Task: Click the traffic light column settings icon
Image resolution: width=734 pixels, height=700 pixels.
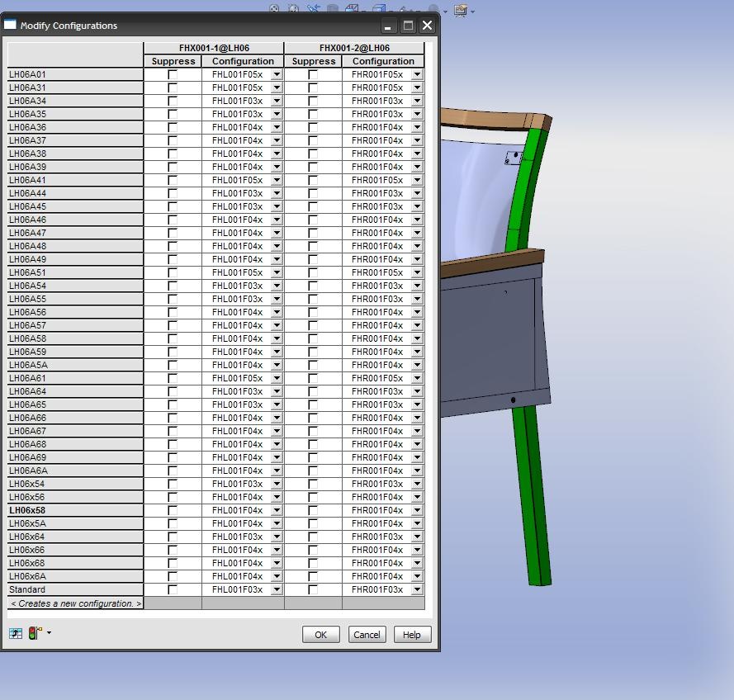Action: point(36,633)
